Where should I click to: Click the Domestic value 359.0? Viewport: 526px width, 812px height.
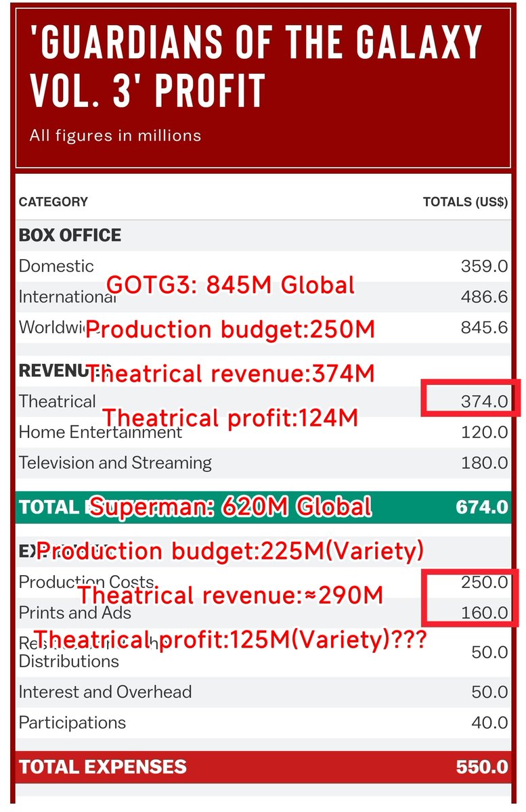pos(484,267)
